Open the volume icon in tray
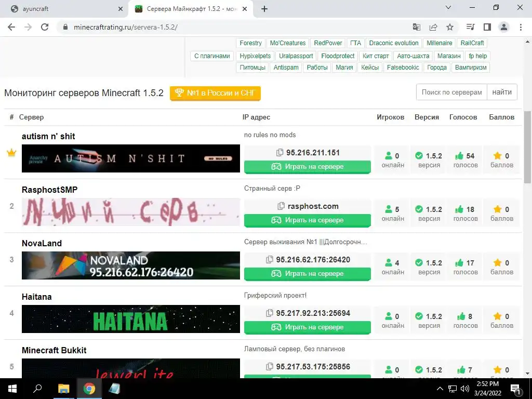The width and height of the screenshot is (532, 399). pos(465,389)
